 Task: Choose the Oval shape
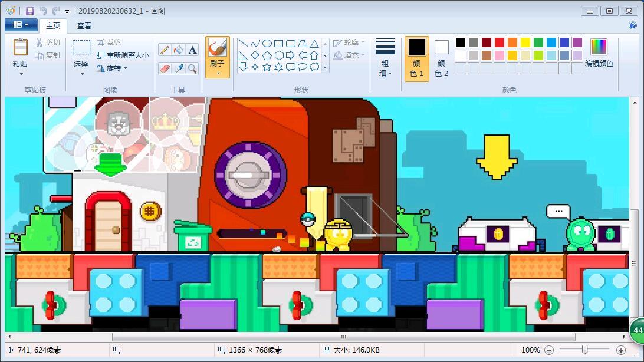click(267, 44)
